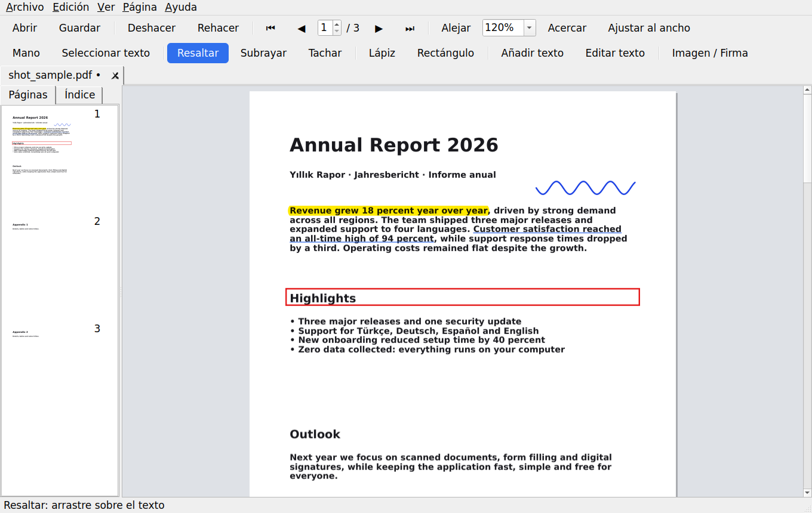Click the Abrir button

[24, 28]
